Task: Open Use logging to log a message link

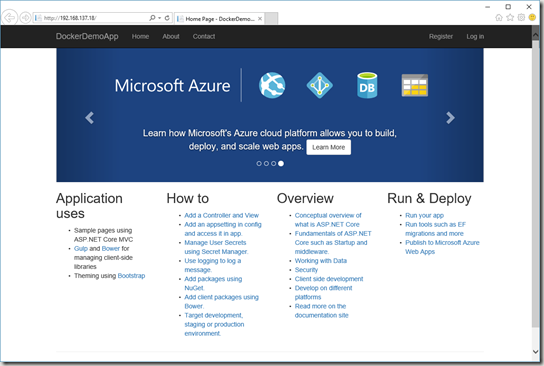Action: [x=213, y=265]
